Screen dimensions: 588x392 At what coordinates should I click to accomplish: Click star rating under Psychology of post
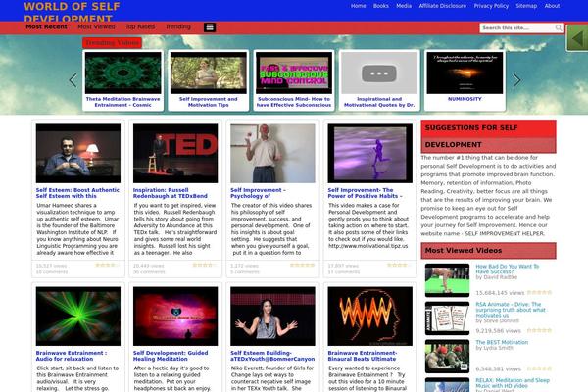(x=302, y=265)
